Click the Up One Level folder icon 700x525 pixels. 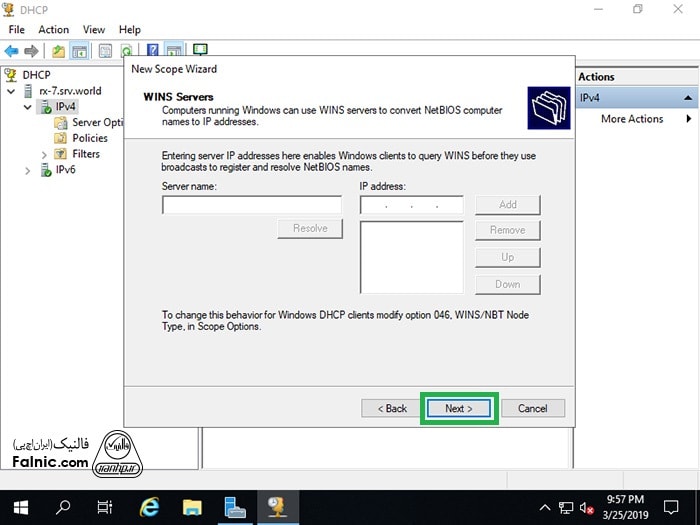point(58,50)
